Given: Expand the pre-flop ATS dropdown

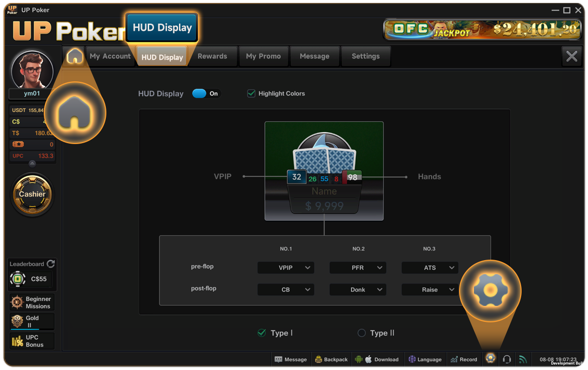Looking at the screenshot, I should [x=430, y=268].
